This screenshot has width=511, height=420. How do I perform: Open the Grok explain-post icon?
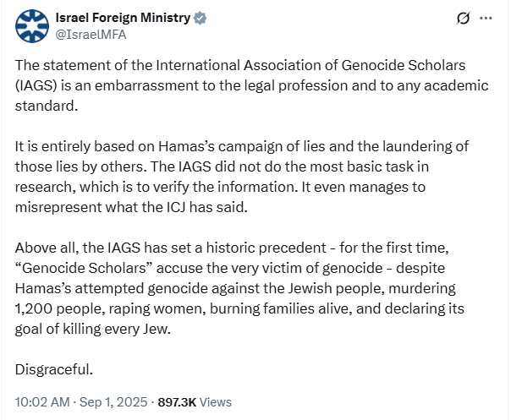[463, 18]
